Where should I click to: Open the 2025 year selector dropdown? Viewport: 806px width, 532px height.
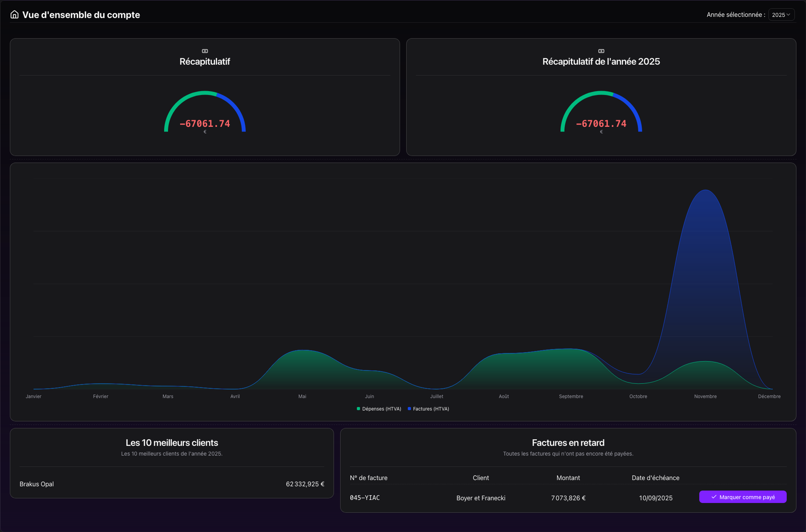coord(781,15)
